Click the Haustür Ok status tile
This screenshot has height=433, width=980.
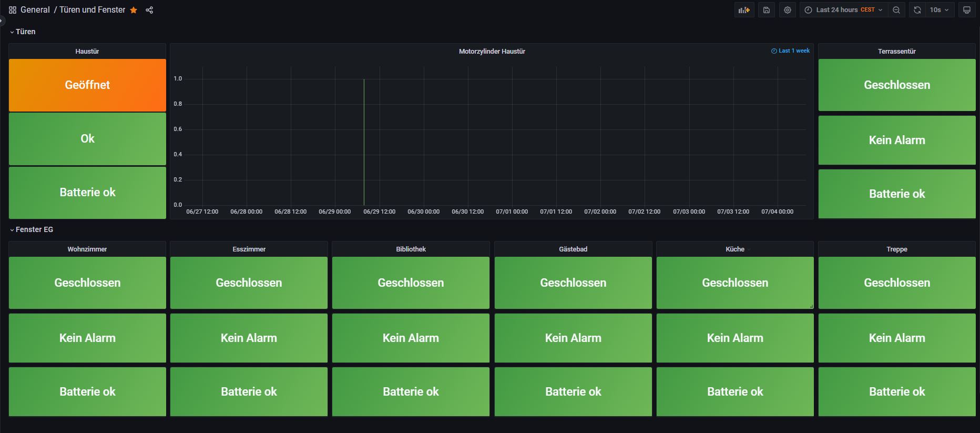click(x=87, y=138)
